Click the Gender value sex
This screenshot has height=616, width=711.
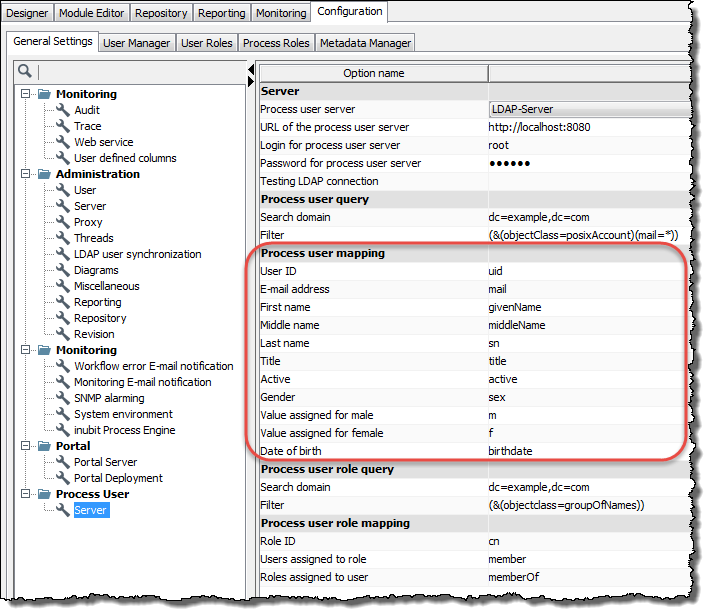point(497,397)
